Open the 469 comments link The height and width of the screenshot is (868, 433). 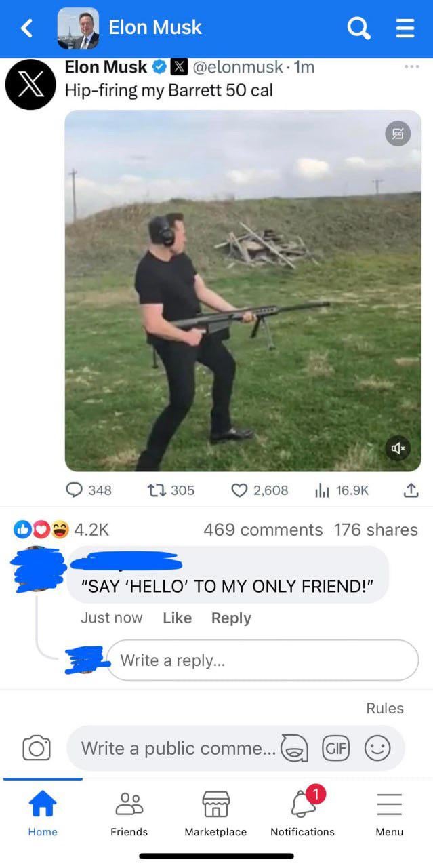263,530
